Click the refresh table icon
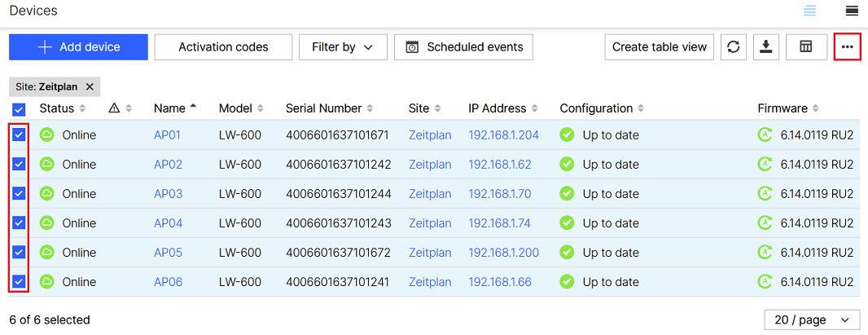Screen dimensions: 868x335 (734, 47)
